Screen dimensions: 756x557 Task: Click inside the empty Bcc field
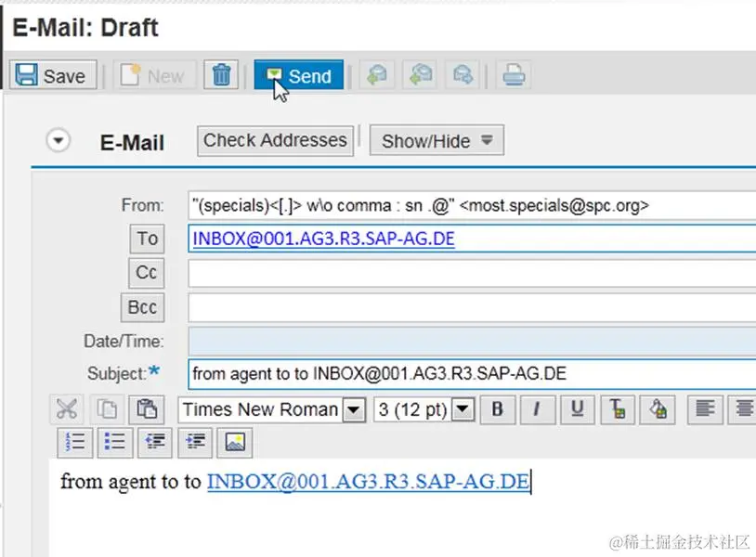pyautogui.click(x=472, y=308)
